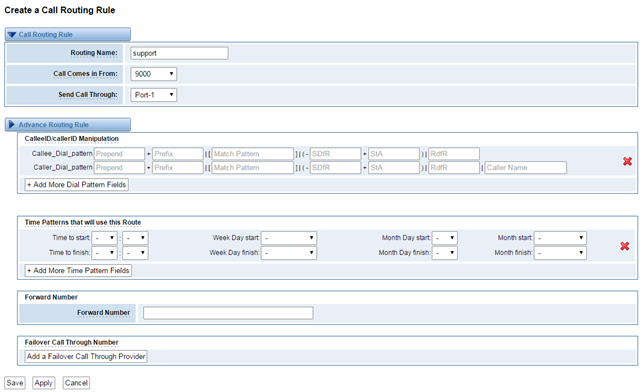Screen dimensions: 643x392
Task: Open the Month Day start dropdown
Action: pyautogui.click(x=445, y=238)
